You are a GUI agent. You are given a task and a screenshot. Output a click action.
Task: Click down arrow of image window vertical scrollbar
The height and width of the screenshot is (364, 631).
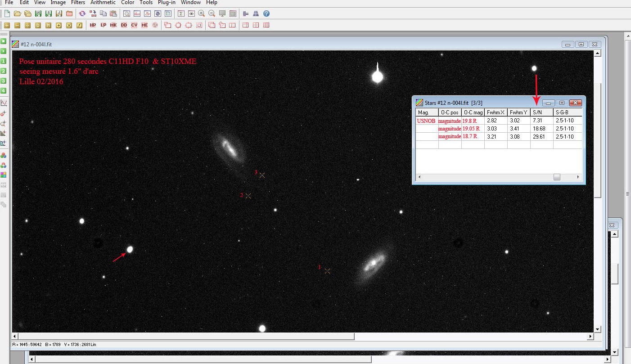(x=598, y=329)
